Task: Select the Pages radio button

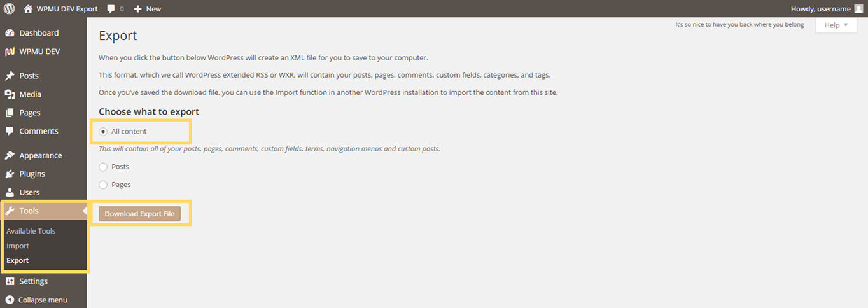Action: [x=103, y=185]
